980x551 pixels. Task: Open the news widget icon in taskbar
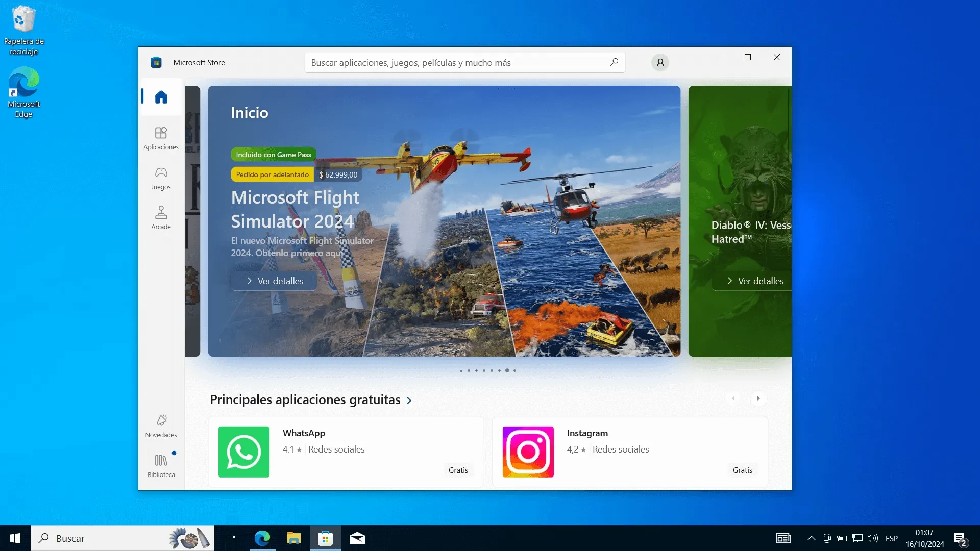point(783,538)
